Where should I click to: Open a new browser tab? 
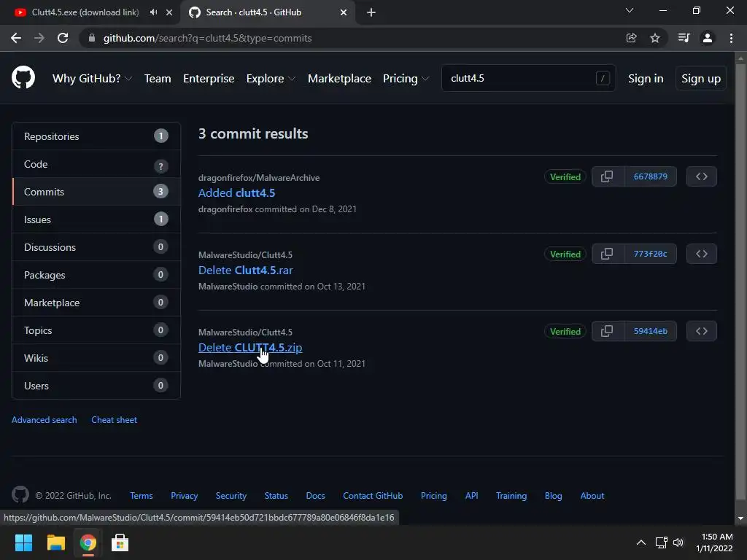(x=371, y=12)
